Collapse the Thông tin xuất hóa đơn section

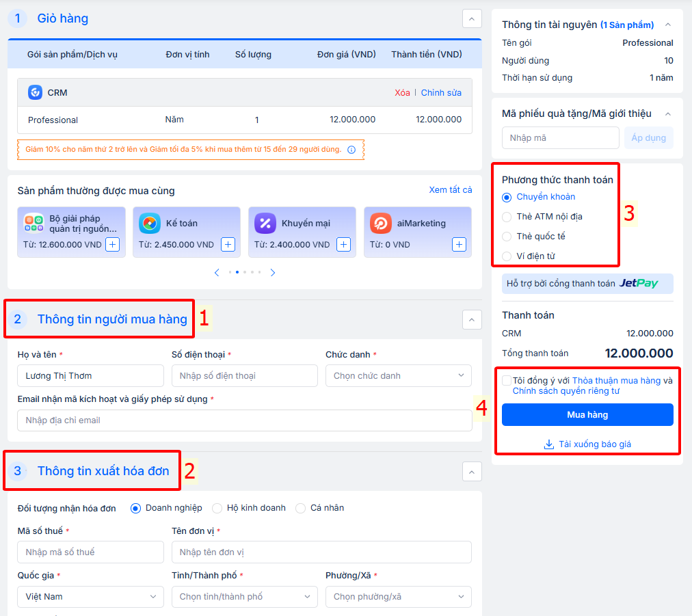[472, 471]
